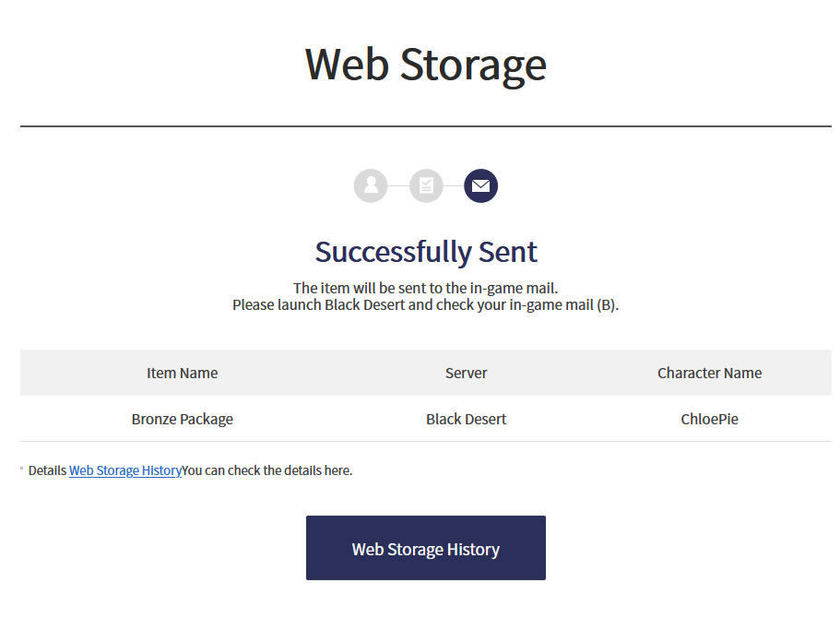Click the connector line between checklist and envelope icons
This screenshot has height=630, width=840.
click(x=454, y=185)
